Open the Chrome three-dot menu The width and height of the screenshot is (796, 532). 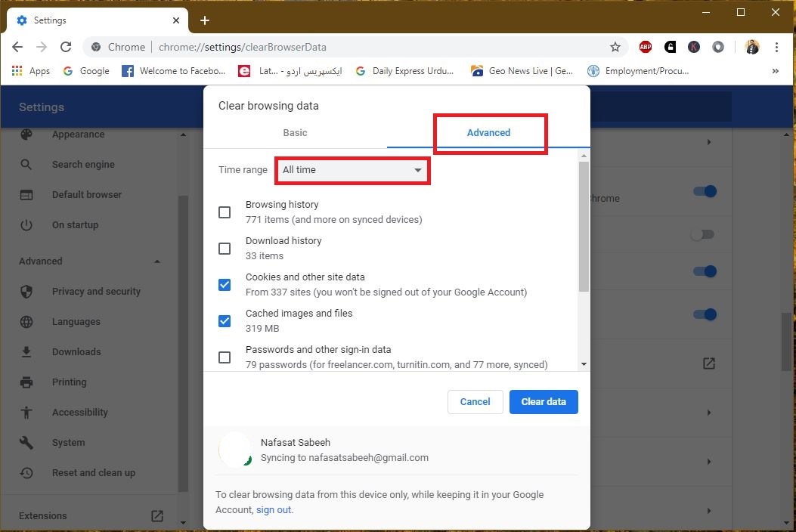(776, 47)
